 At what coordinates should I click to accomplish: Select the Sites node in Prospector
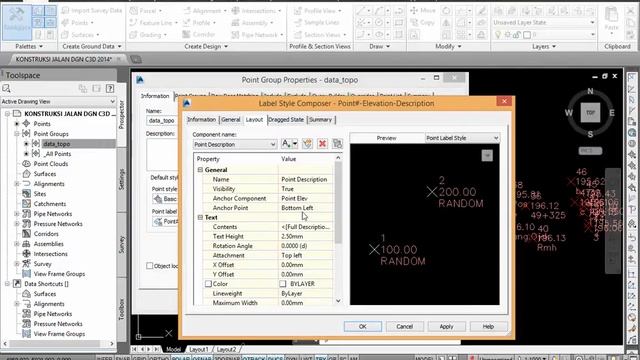40,194
